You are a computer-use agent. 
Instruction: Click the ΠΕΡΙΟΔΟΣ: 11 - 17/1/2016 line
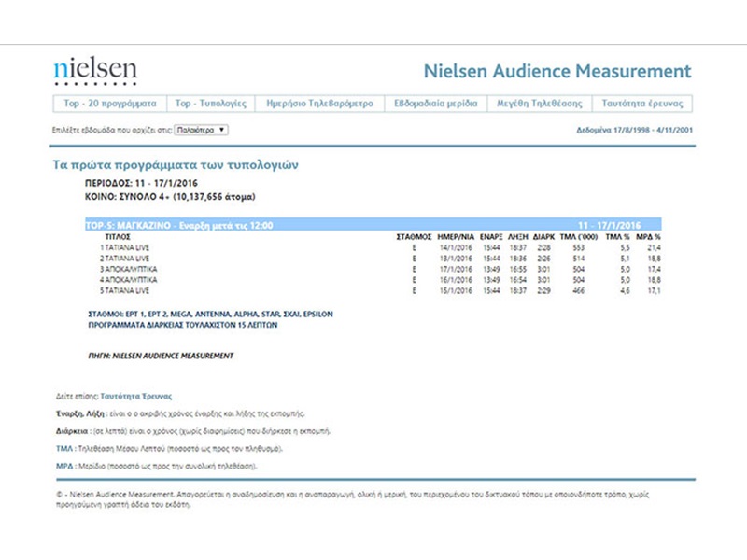(x=141, y=183)
